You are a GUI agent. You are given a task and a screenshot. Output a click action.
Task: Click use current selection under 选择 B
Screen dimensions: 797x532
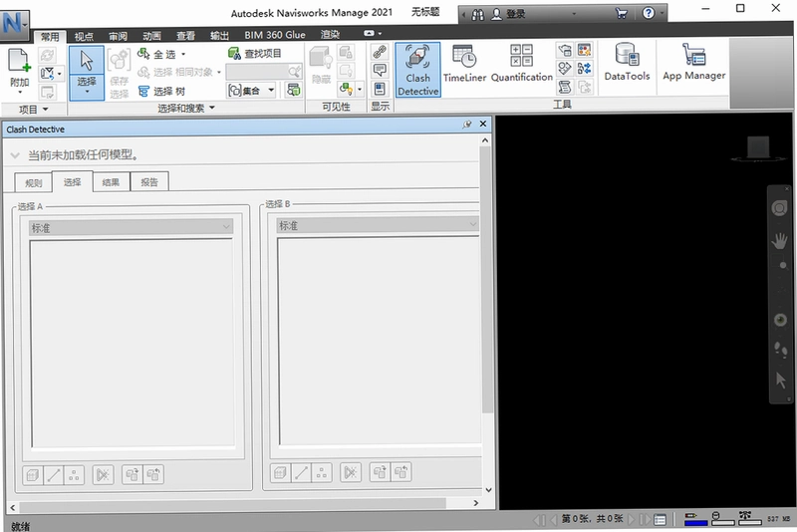pyautogui.click(x=380, y=472)
